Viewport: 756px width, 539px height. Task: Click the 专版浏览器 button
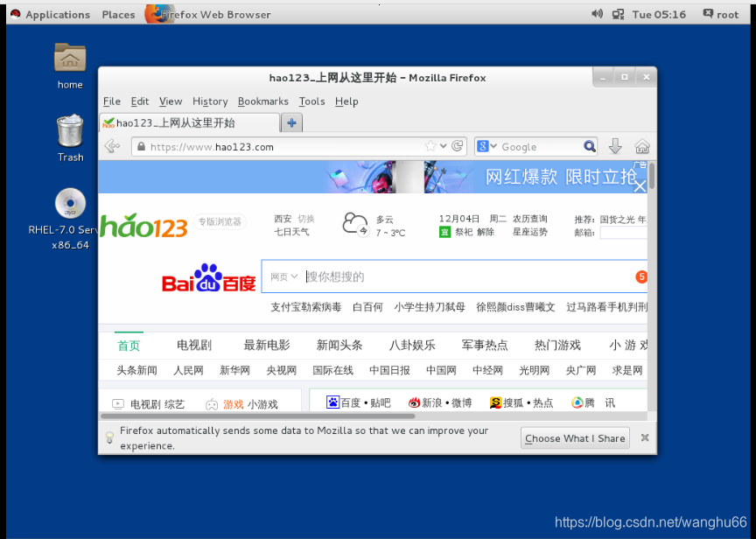[x=220, y=221]
